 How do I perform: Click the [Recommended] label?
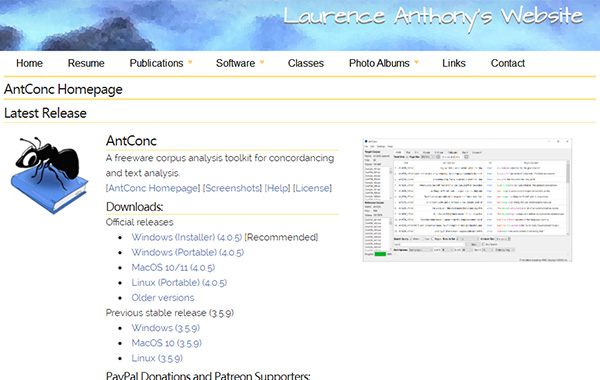pos(281,237)
